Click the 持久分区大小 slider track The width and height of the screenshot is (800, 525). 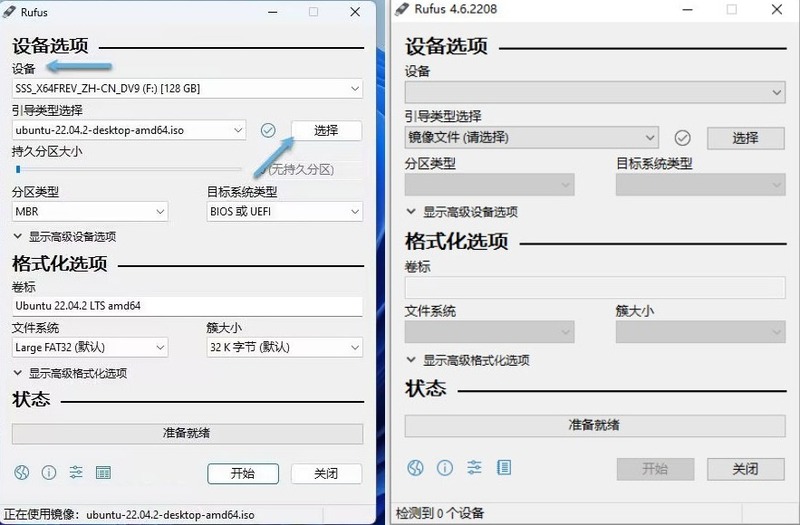click(x=128, y=170)
